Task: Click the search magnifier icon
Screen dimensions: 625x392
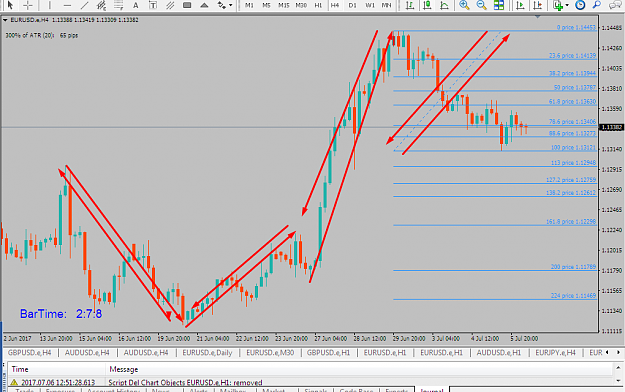Action: point(597,5)
